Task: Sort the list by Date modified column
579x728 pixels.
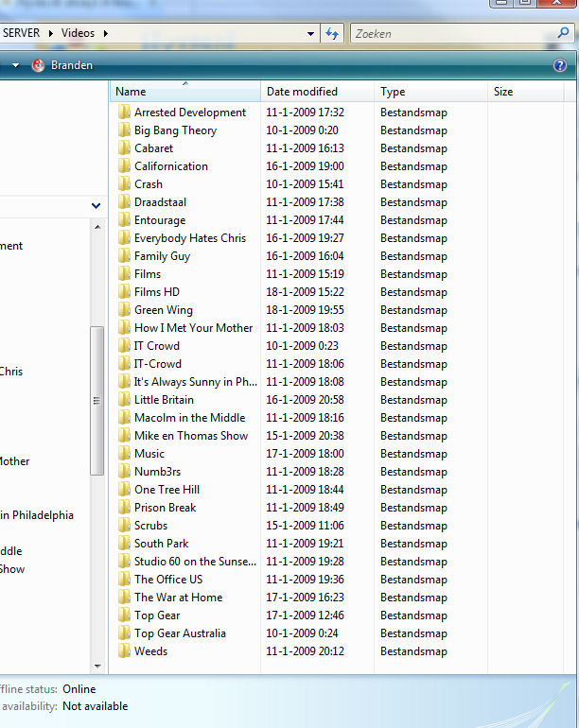Action: 302,92
